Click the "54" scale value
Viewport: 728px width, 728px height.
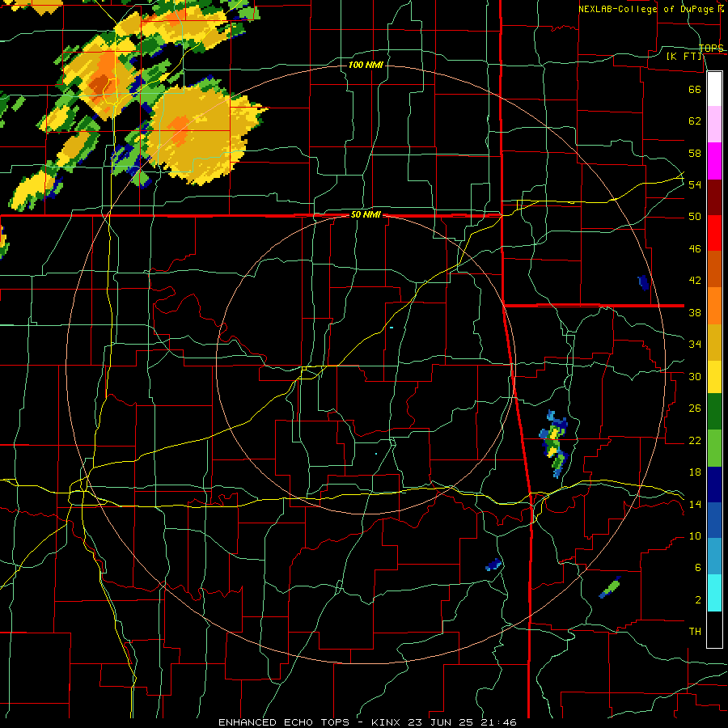point(695,184)
